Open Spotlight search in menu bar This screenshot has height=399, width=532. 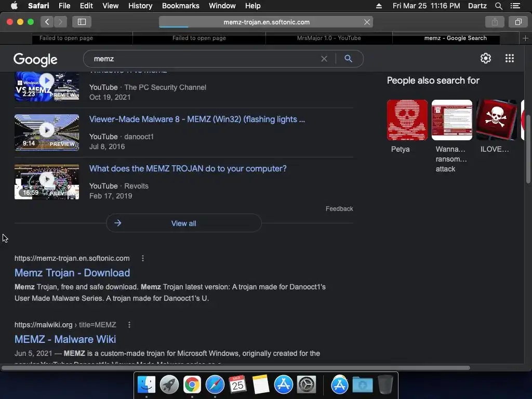pyautogui.click(x=498, y=6)
